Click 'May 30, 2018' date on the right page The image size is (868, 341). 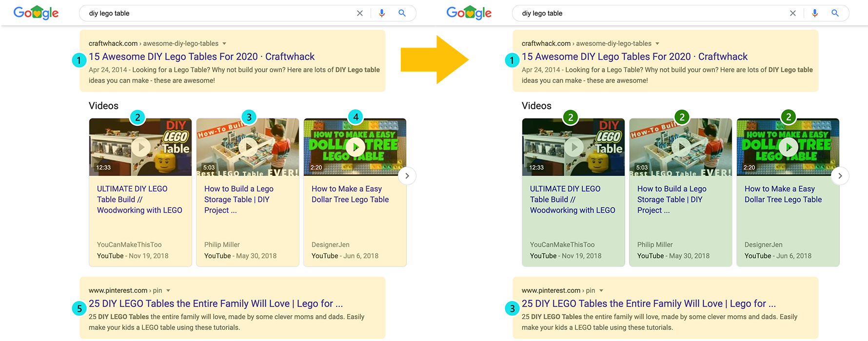pyautogui.click(x=690, y=256)
